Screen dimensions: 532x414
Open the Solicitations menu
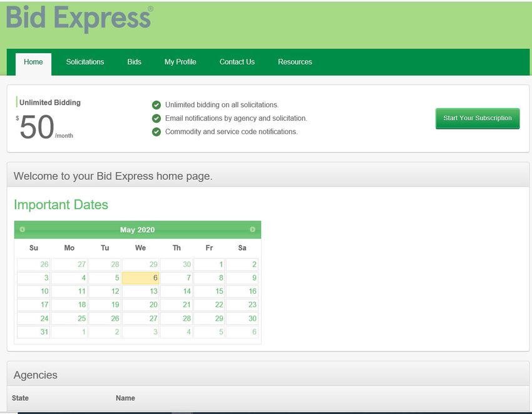pyautogui.click(x=85, y=62)
